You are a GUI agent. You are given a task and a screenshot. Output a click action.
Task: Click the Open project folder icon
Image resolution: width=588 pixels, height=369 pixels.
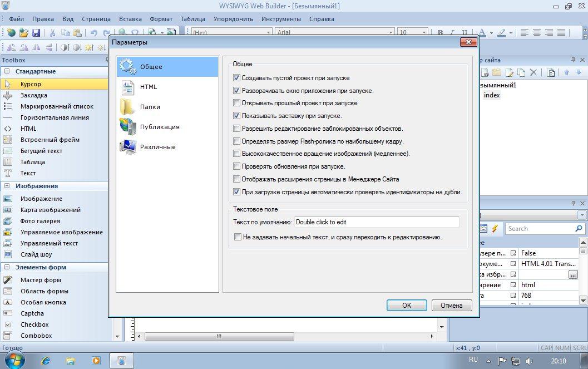23,33
